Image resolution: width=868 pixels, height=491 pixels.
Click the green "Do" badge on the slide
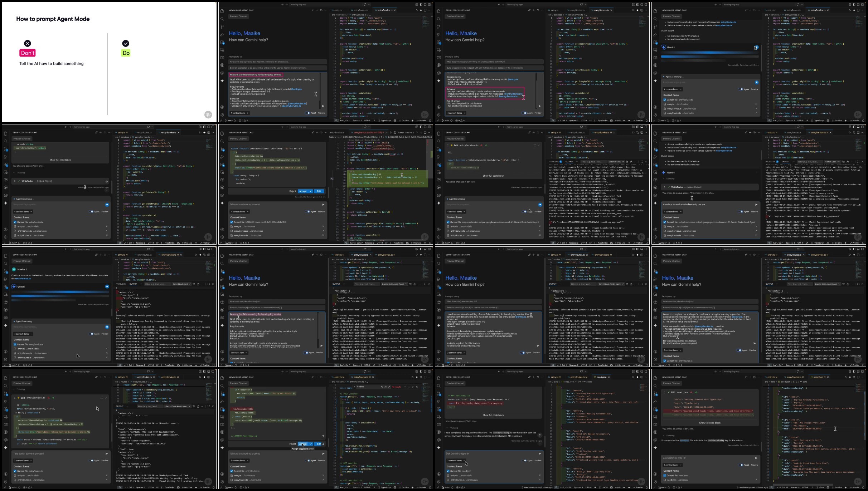(126, 53)
